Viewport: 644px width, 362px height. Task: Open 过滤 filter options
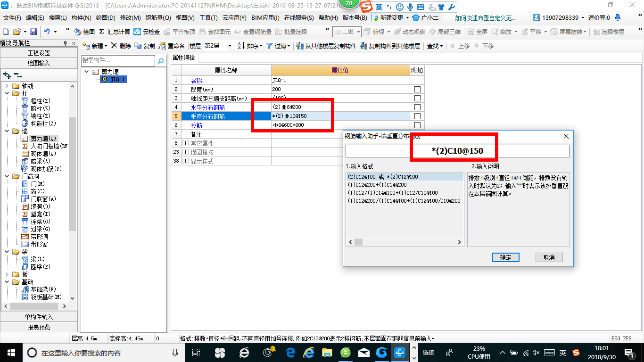pyautogui.click(x=278, y=46)
